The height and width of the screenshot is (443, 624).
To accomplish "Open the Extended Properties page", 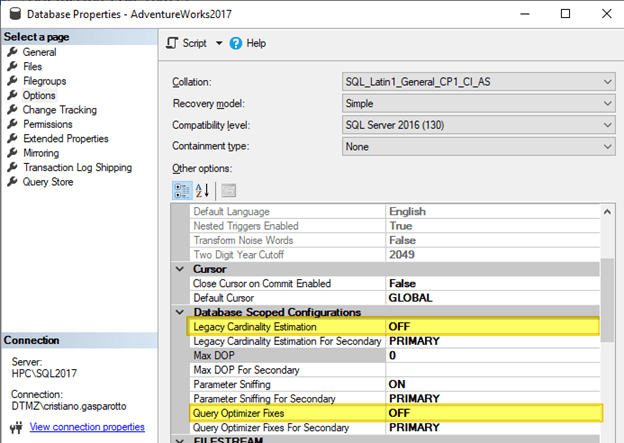I will [66, 139].
